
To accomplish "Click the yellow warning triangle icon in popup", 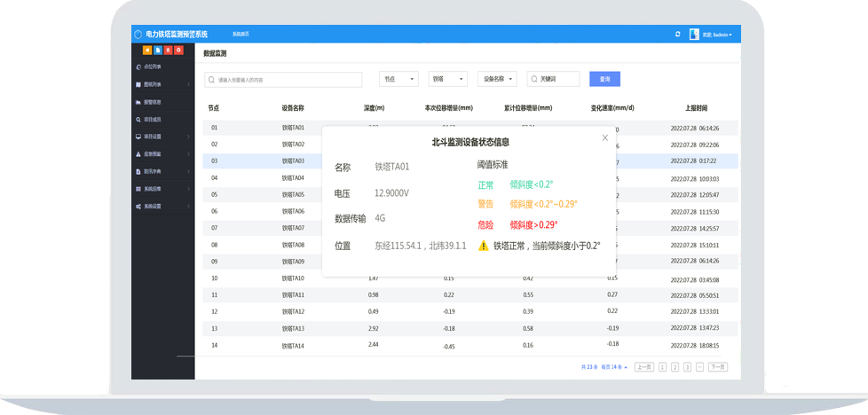I will point(484,246).
